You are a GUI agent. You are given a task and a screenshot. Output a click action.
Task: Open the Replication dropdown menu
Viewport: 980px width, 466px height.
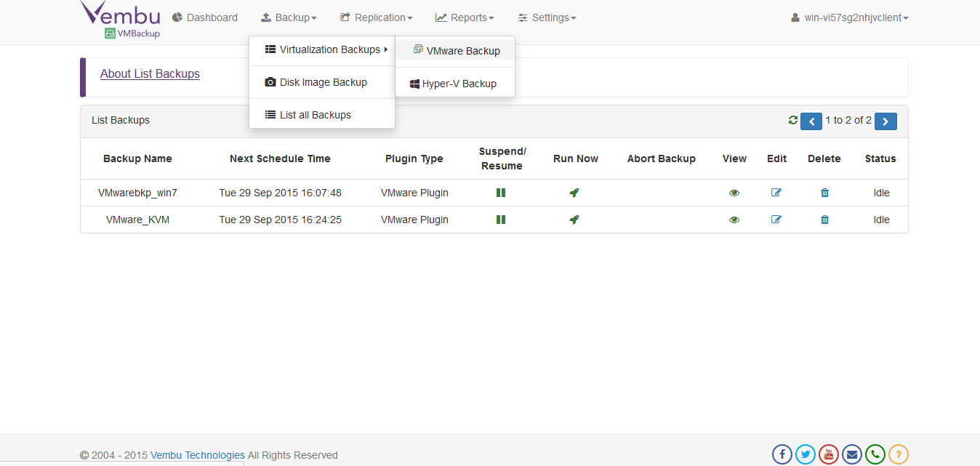click(376, 17)
